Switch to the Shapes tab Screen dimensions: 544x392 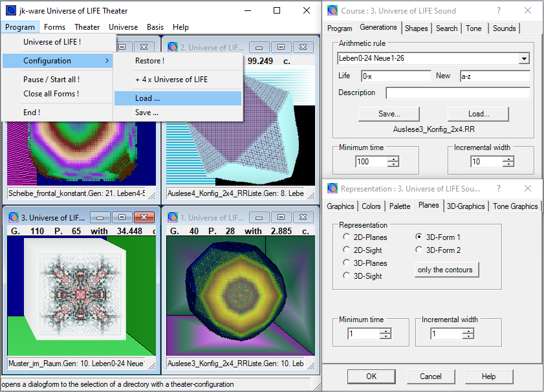(417, 28)
